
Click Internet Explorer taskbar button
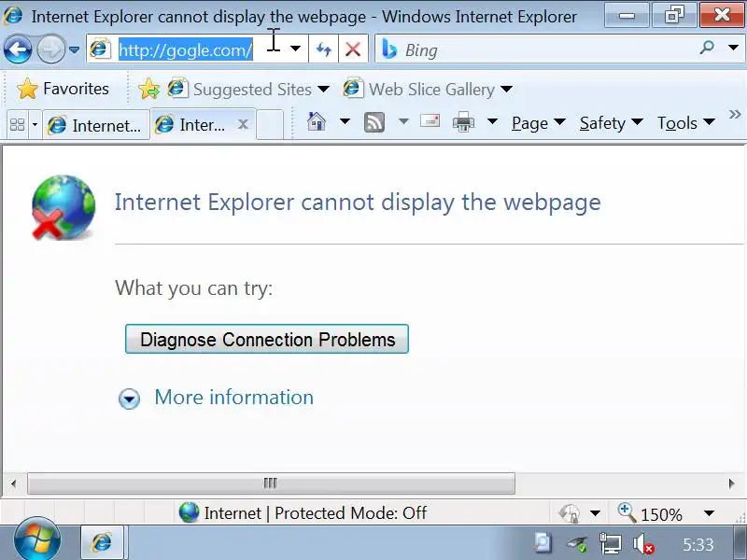click(102, 542)
